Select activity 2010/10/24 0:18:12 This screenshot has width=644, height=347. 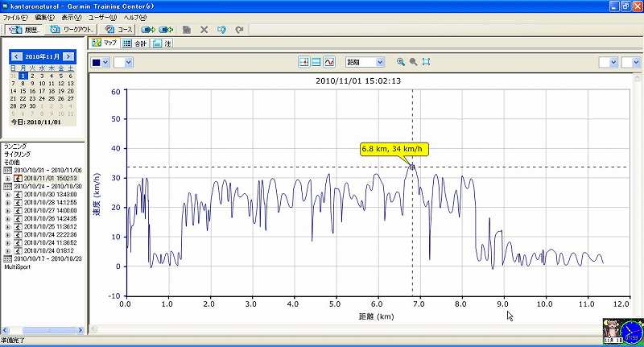[48, 251]
